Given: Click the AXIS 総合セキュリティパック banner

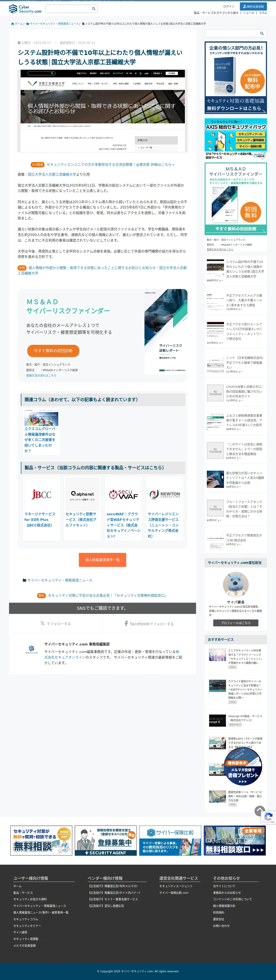Looking at the screenshot, I should 236,139.
